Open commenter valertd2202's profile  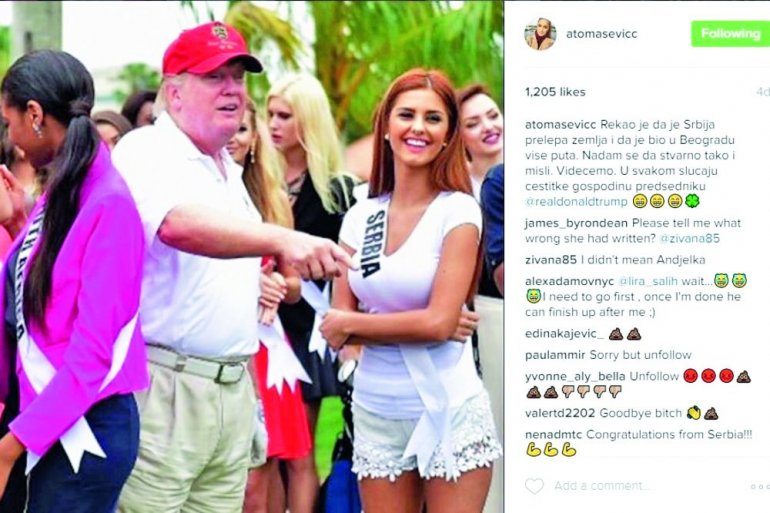pos(560,413)
